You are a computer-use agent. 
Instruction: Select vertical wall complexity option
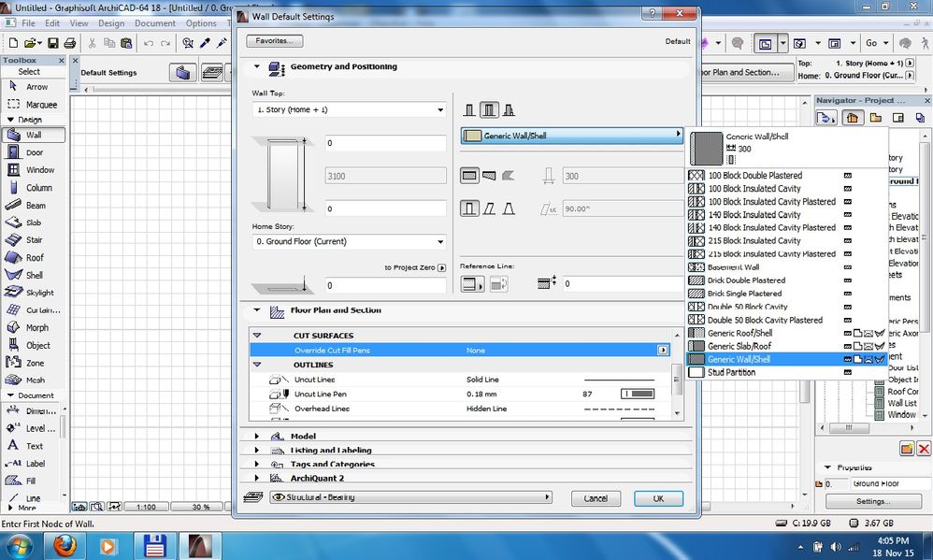469,208
